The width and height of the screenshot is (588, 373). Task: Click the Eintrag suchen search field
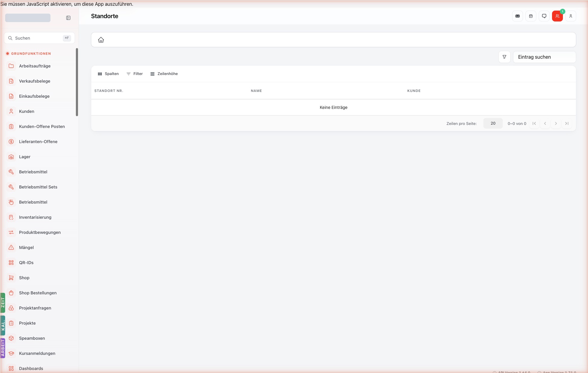coord(544,57)
